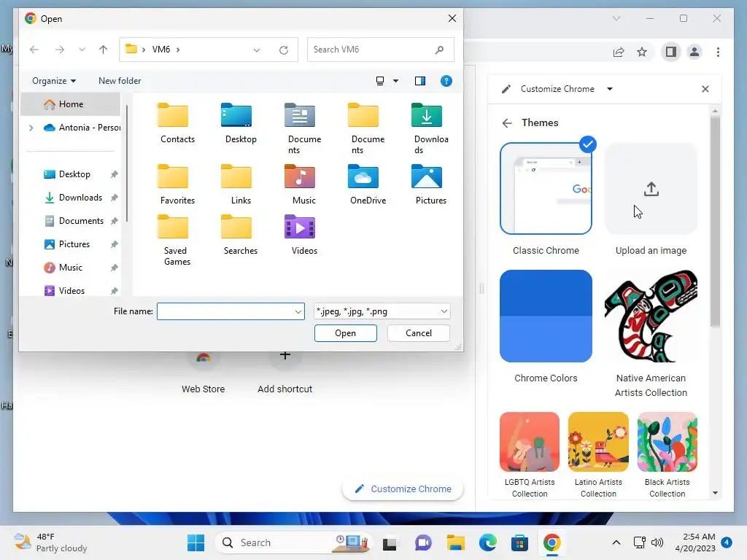Click Upload an image tile
The width and height of the screenshot is (747, 560).
(x=651, y=189)
